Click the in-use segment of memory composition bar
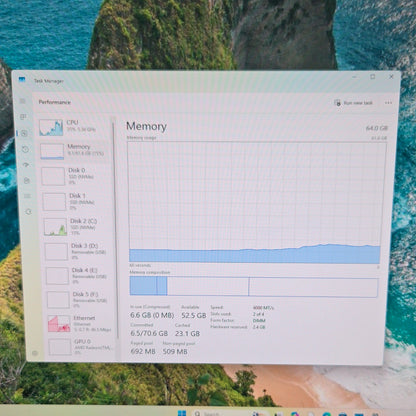This screenshot has width=416, height=416. point(143,286)
